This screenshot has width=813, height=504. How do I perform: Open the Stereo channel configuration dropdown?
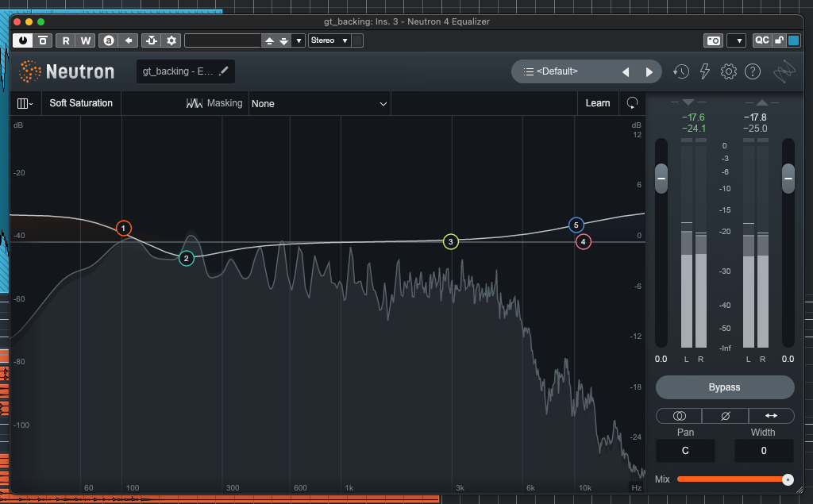(x=329, y=40)
